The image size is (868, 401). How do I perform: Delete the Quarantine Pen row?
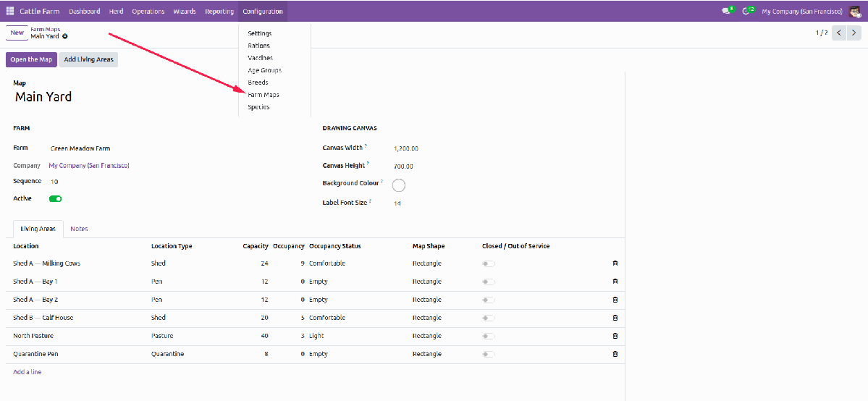615,354
